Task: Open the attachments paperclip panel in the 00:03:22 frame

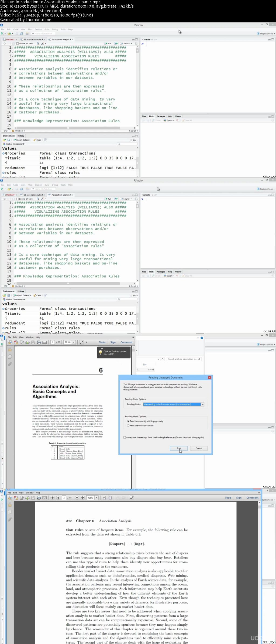Action: 10,364
